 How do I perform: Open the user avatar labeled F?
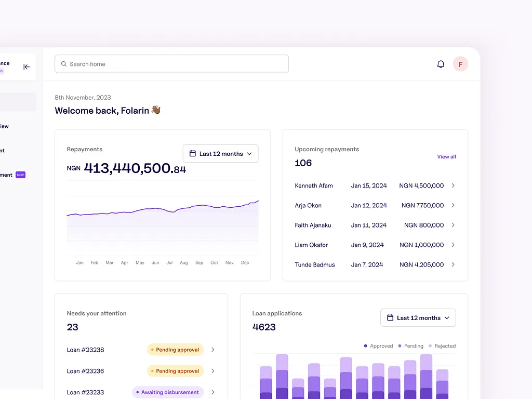(460, 64)
